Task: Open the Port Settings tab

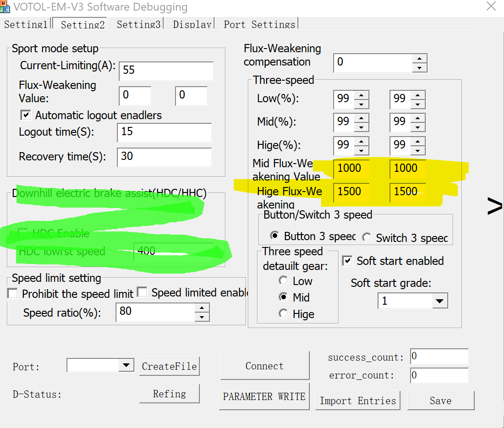Action: [x=259, y=24]
